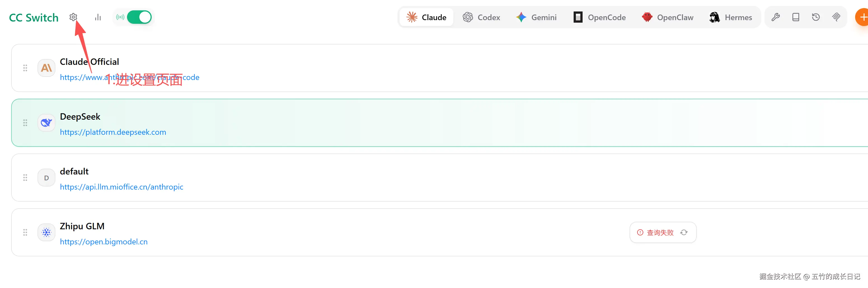The width and height of the screenshot is (868, 288).
Task: Click the default provider drag handle
Action: click(x=25, y=178)
